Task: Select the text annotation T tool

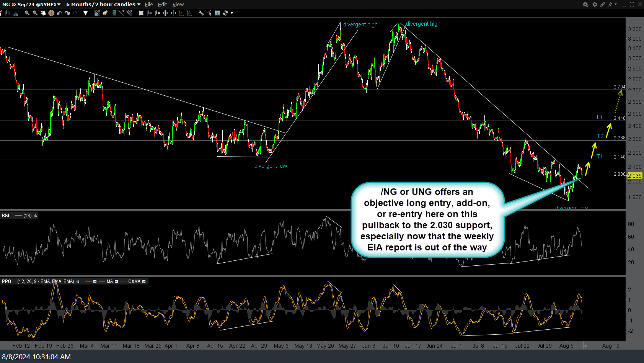Action: (x=217, y=13)
